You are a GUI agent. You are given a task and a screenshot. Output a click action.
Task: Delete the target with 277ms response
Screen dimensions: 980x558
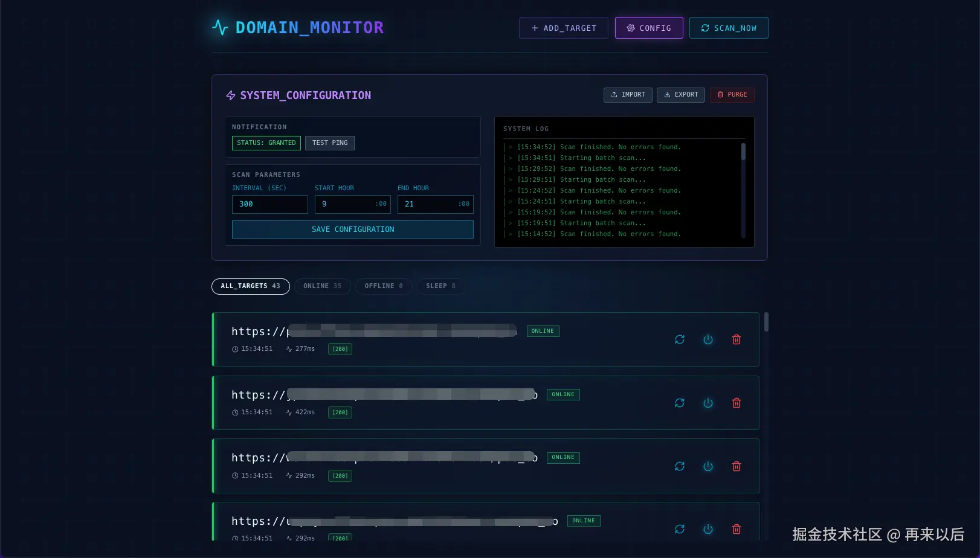click(737, 339)
